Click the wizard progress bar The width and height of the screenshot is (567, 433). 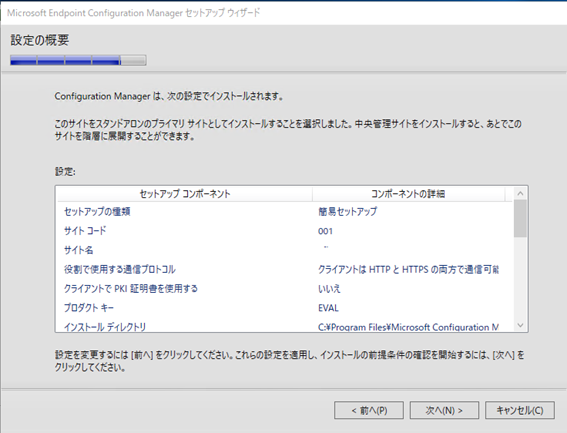[x=78, y=60]
